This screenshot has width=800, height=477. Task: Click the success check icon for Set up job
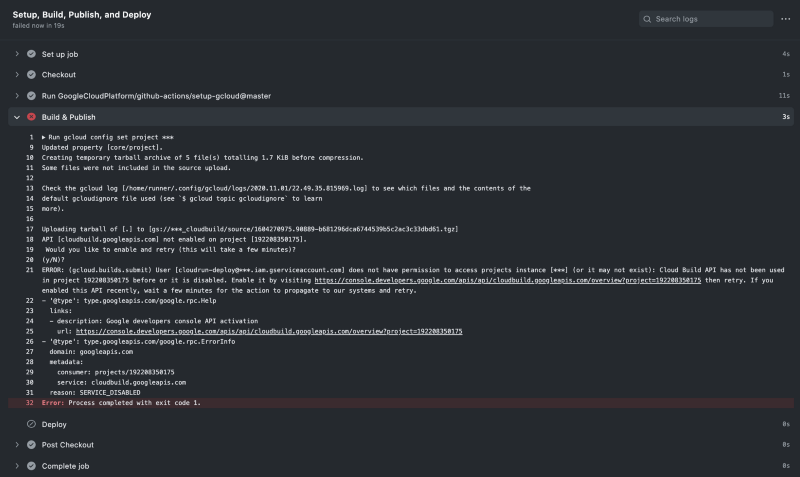[31, 54]
